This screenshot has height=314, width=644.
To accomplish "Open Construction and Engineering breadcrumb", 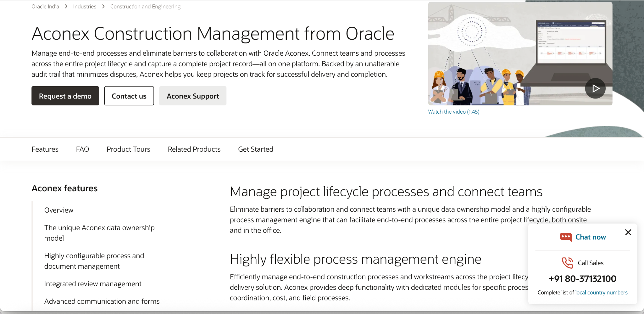I will [145, 7].
